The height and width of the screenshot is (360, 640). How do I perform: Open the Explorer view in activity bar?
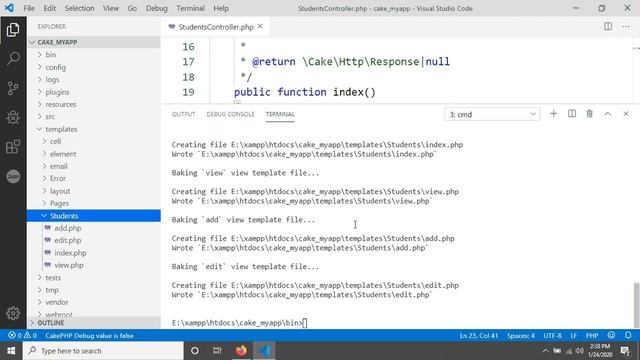(13, 29)
